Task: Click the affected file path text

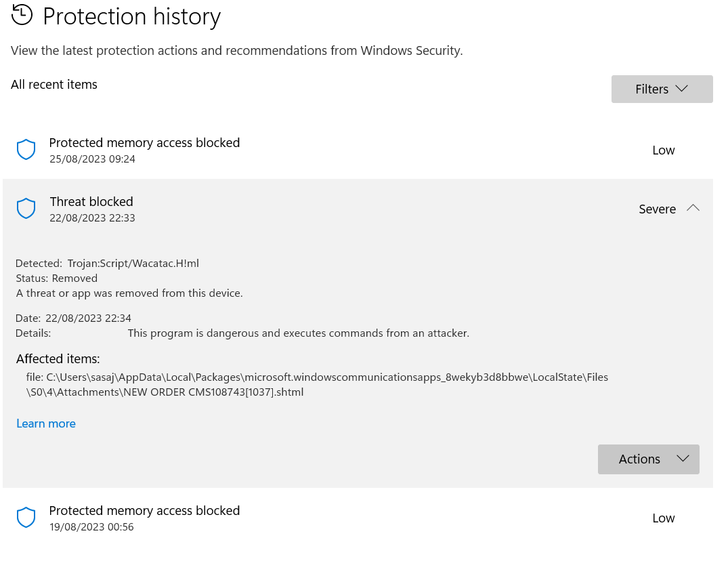Action: [317, 384]
